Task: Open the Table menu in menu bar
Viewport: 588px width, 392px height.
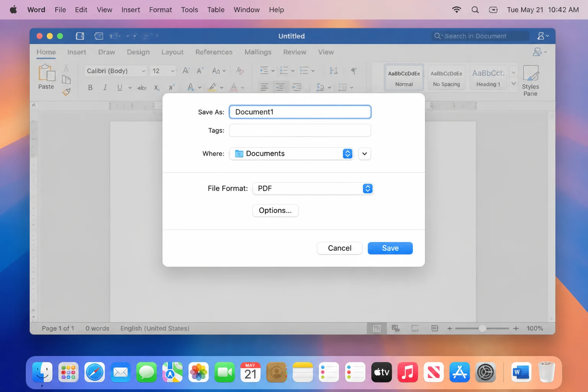Action: (216, 10)
